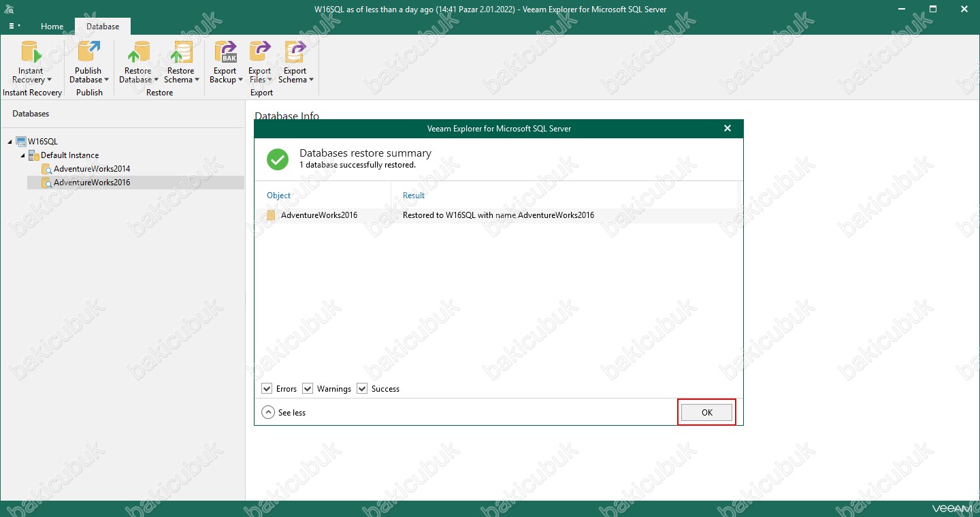
Task: Click the AdventureWorks2016 name in results list
Action: [319, 215]
